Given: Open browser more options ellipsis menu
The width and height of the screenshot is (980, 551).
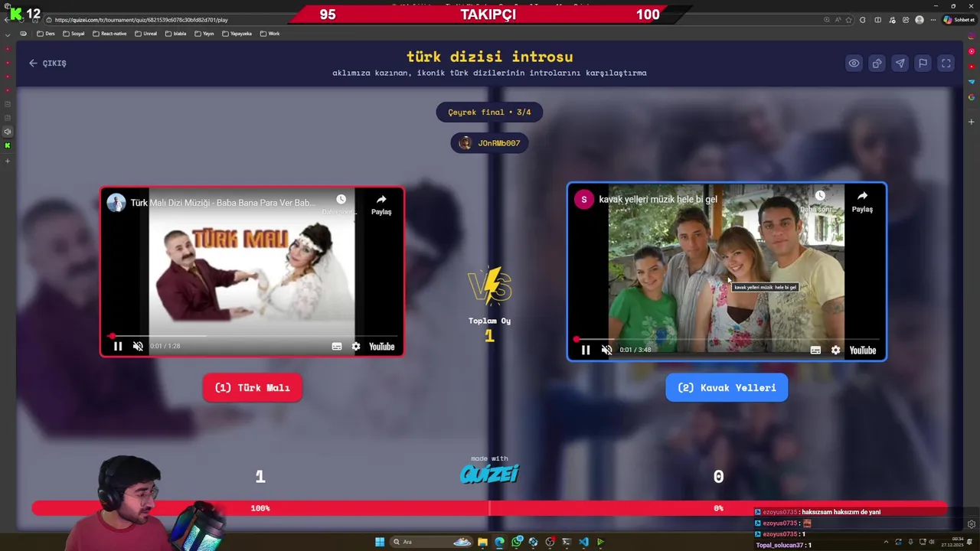Looking at the screenshot, I should [x=933, y=20].
